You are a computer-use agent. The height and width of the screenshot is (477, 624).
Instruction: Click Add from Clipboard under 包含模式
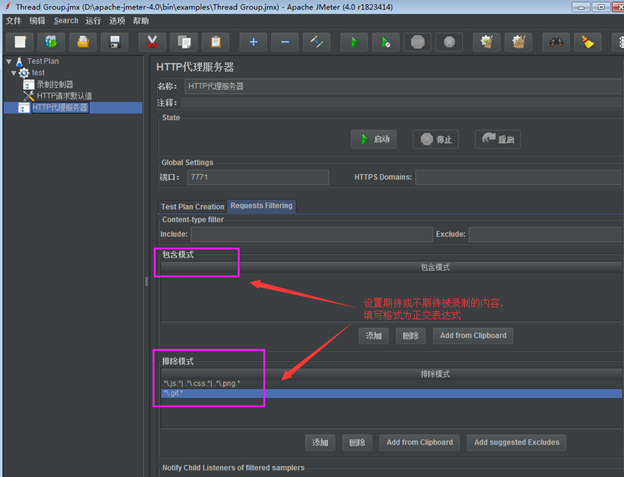(473, 336)
